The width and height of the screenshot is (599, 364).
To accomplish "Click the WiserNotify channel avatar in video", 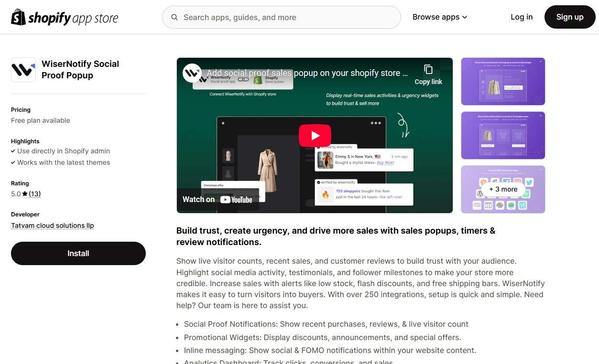I will pos(192,73).
